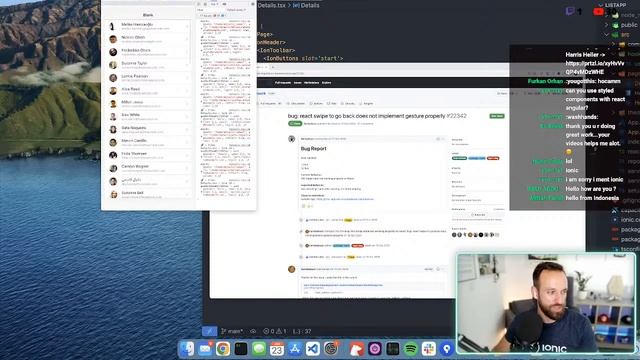Select Alice Reed in the contact list
The image size is (640, 360).
coord(149,91)
